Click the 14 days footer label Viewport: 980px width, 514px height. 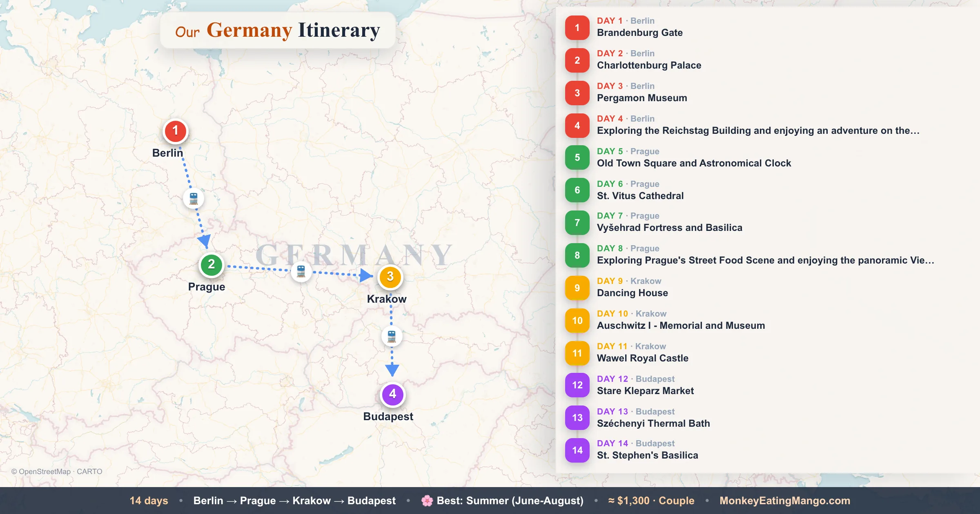click(149, 501)
